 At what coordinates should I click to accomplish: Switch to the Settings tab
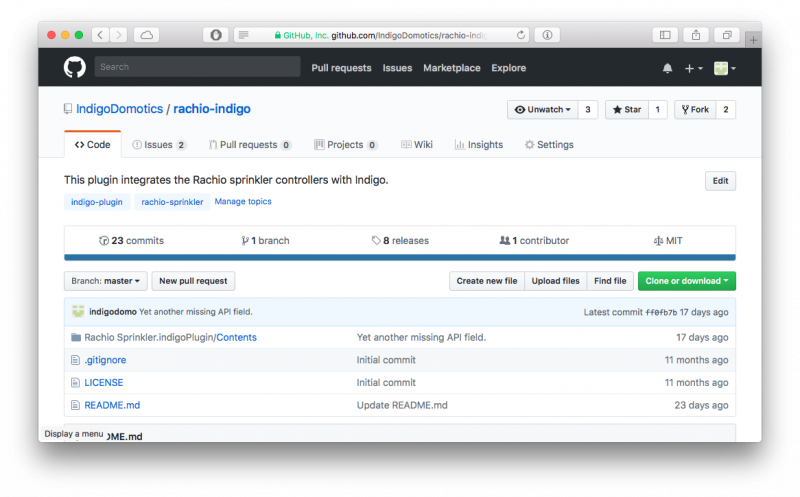[x=549, y=145]
